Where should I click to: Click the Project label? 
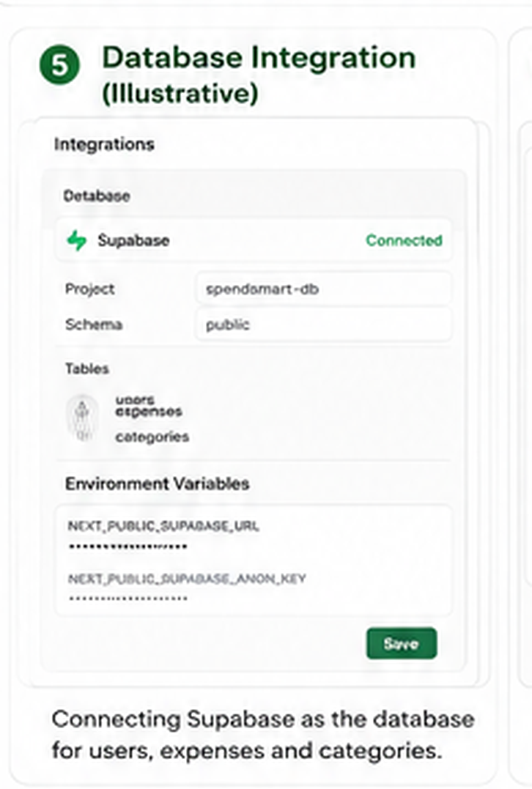tap(89, 289)
